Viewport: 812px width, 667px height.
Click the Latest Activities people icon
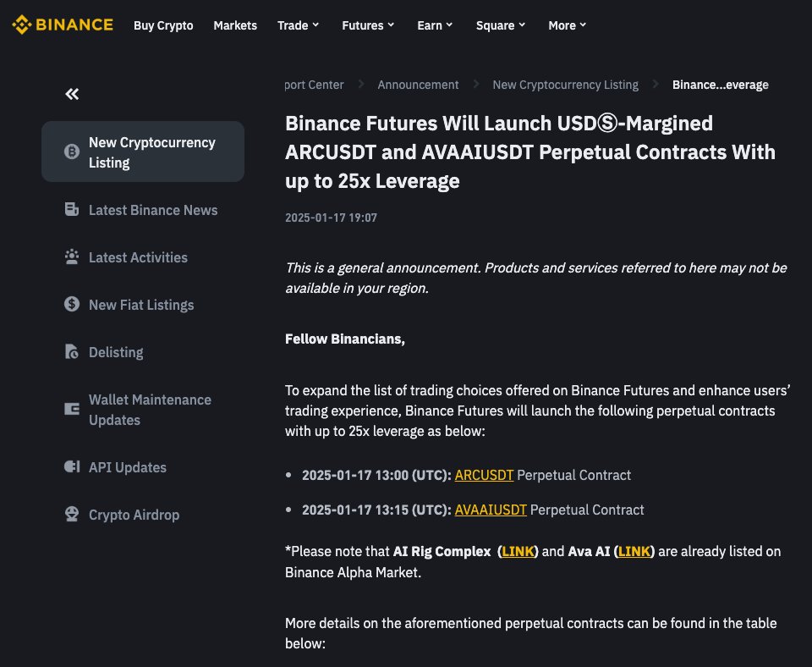click(x=71, y=257)
